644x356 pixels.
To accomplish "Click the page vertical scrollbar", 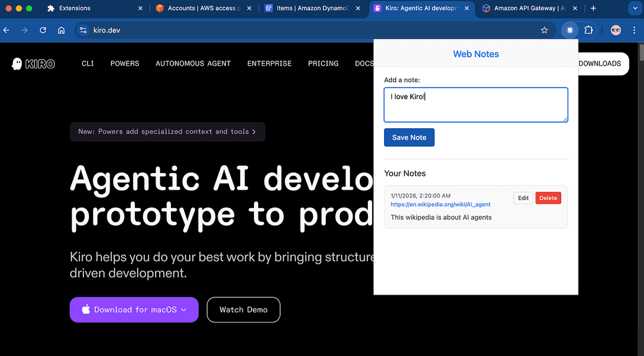I will pos(640,52).
